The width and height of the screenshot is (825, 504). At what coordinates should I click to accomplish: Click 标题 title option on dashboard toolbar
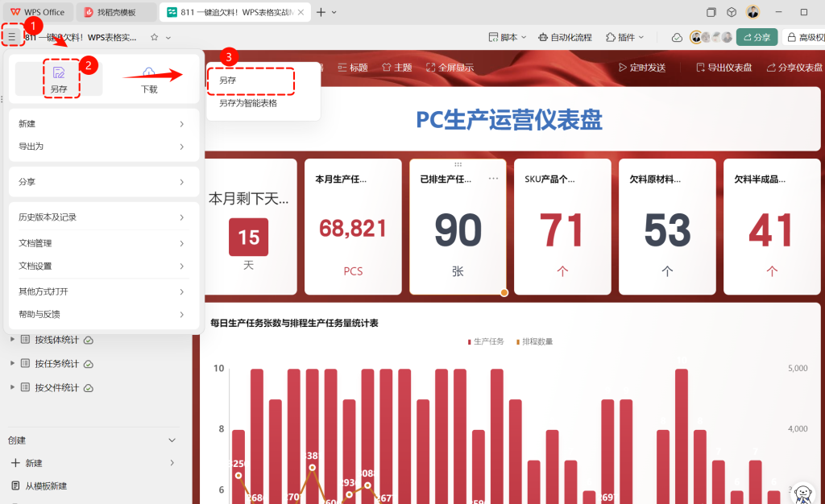(353, 68)
